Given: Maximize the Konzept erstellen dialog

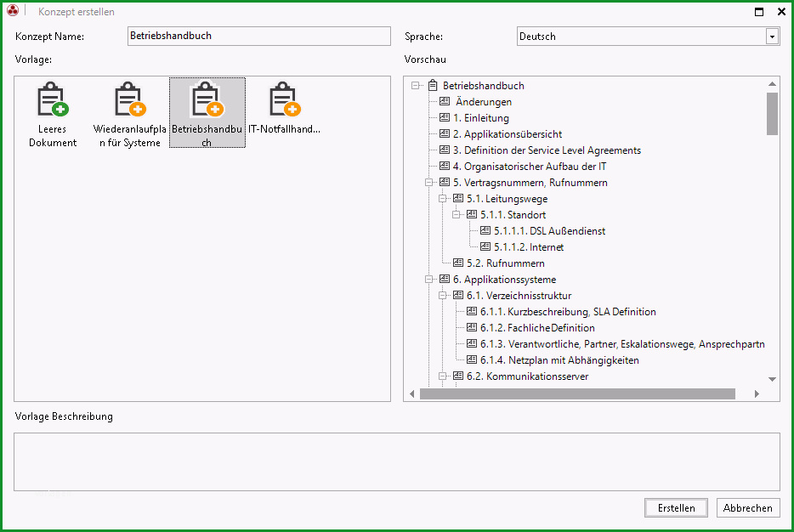Looking at the screenshot, I should (758, 12).
